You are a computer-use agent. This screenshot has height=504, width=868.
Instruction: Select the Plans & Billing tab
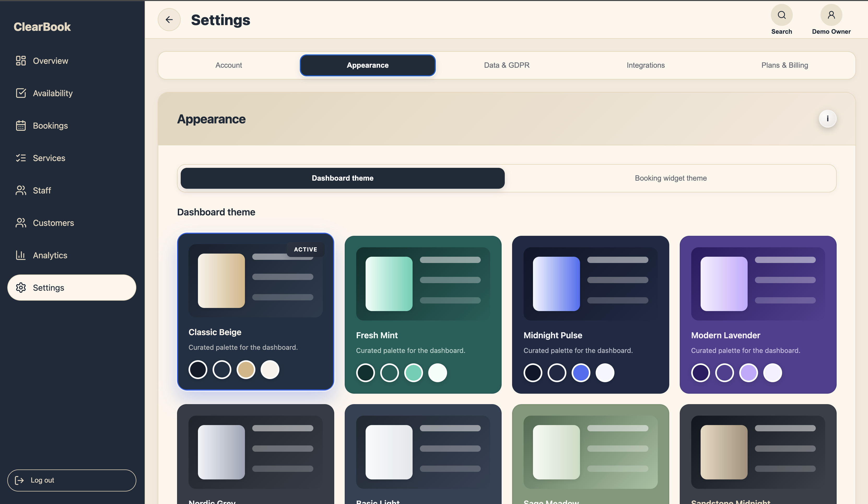[x=785, y=65]
